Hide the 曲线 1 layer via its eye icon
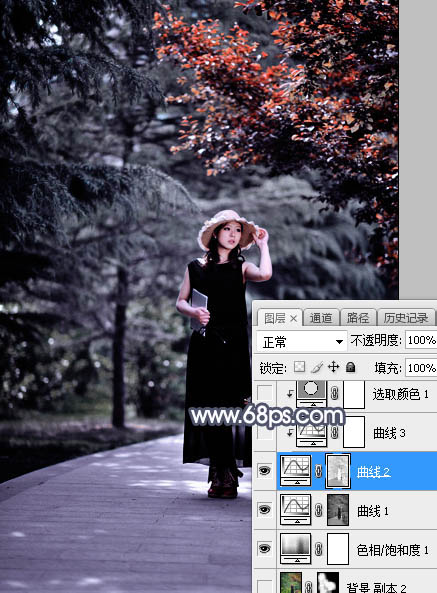The image size is (437, 593). (x=265, y=510)
